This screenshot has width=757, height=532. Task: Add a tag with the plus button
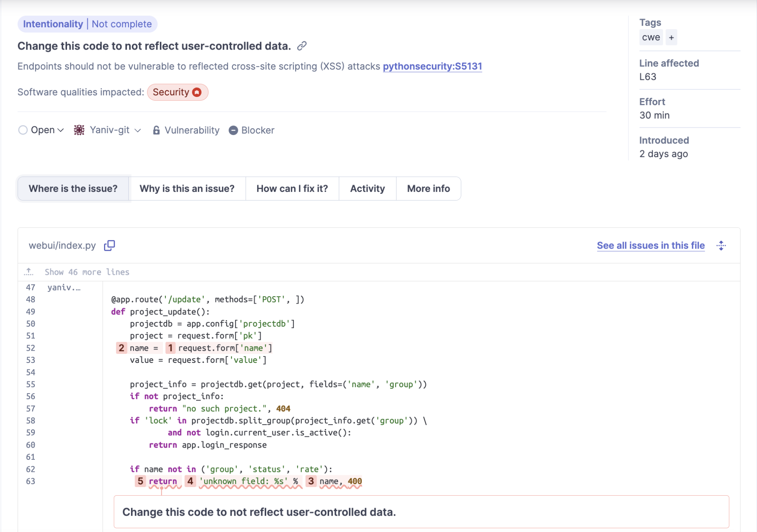pos(671,37)
